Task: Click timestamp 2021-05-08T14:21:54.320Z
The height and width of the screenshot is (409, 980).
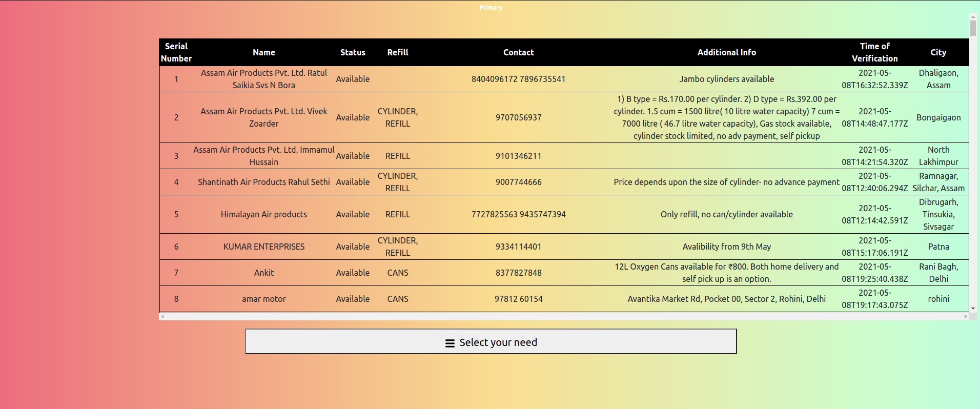Action: point(874,156)
